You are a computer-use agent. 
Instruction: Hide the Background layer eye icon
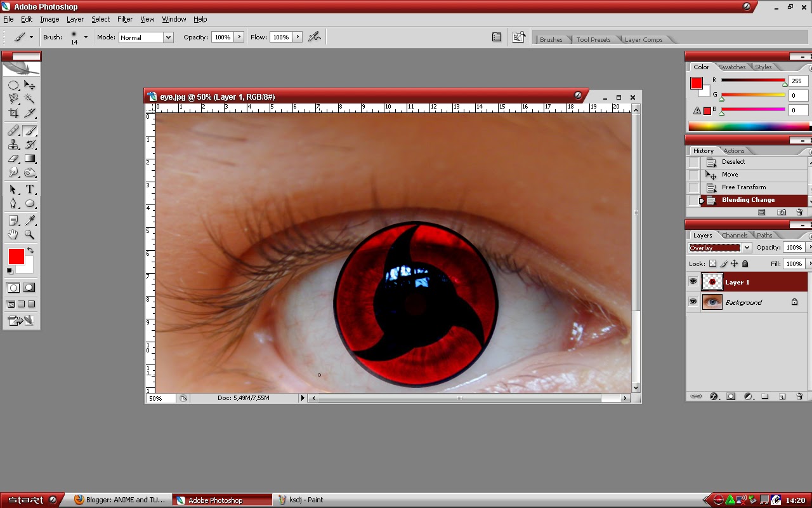click(x=693, y=302)
